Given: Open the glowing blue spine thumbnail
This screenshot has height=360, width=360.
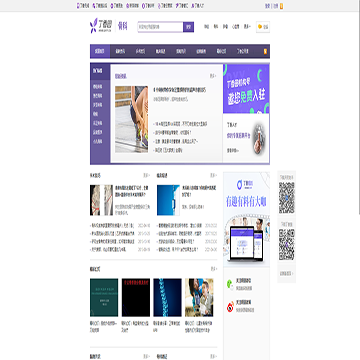Looking at the screenshot, I should (x=167, y=297).
